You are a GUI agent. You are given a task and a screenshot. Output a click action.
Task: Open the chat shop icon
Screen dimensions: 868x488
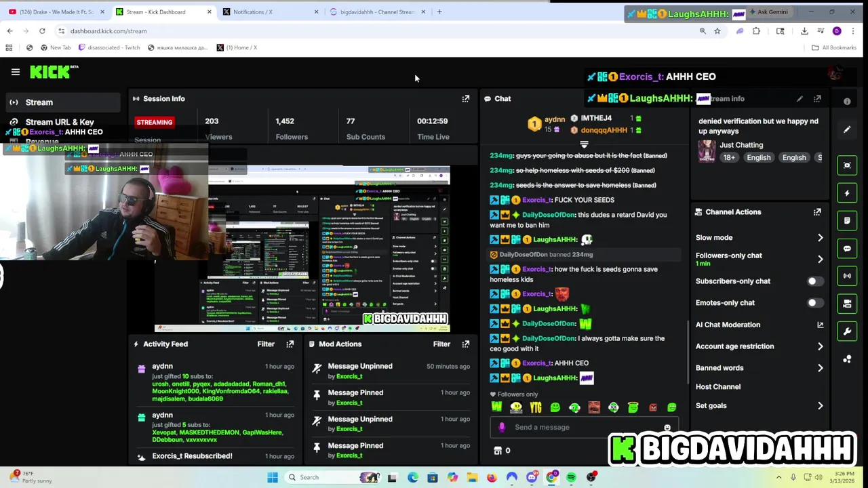click(x=498, y=451)
